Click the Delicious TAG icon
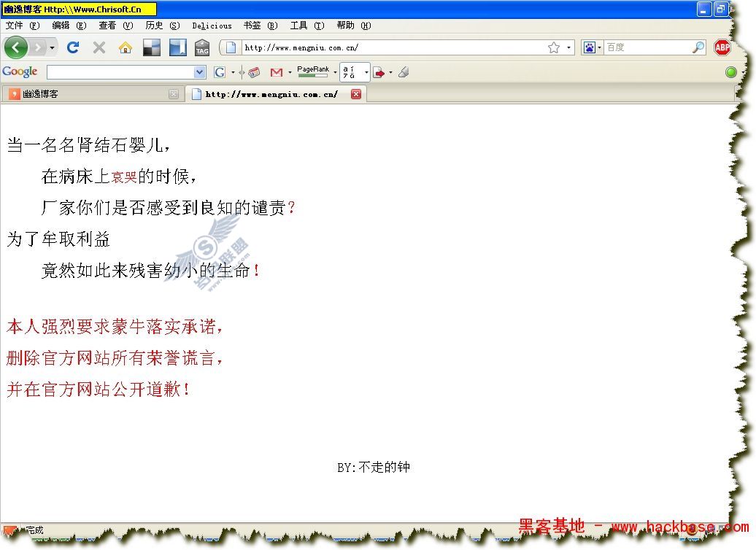 202,47
